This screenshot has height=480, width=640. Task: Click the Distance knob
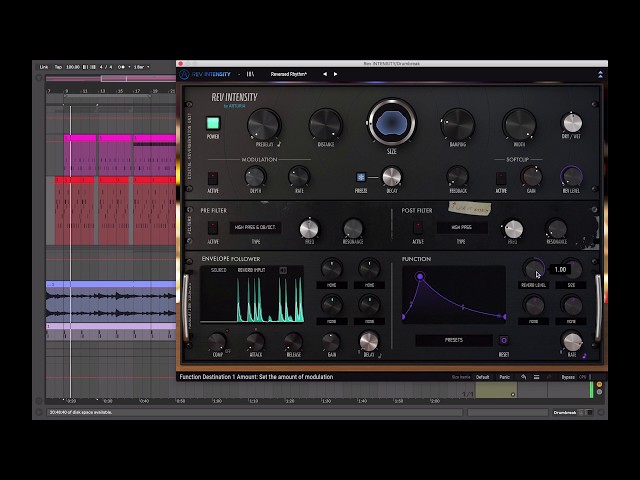pos(326,124)
